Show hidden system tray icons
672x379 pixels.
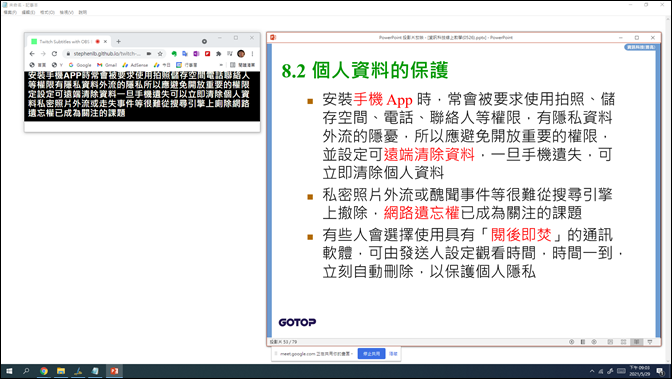click(592, 371)
